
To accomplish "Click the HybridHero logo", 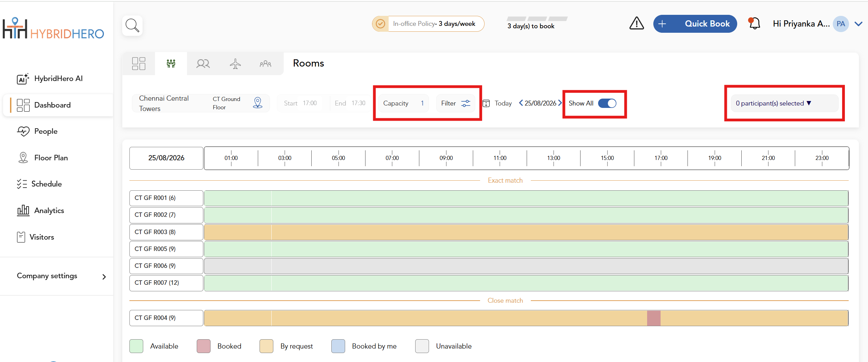I will 53,29.
